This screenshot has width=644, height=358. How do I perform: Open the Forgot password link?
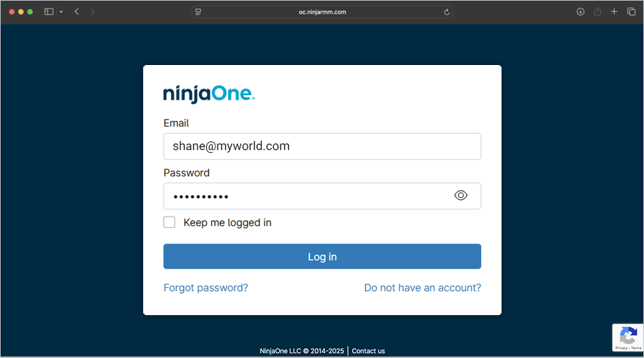[206, 288]
